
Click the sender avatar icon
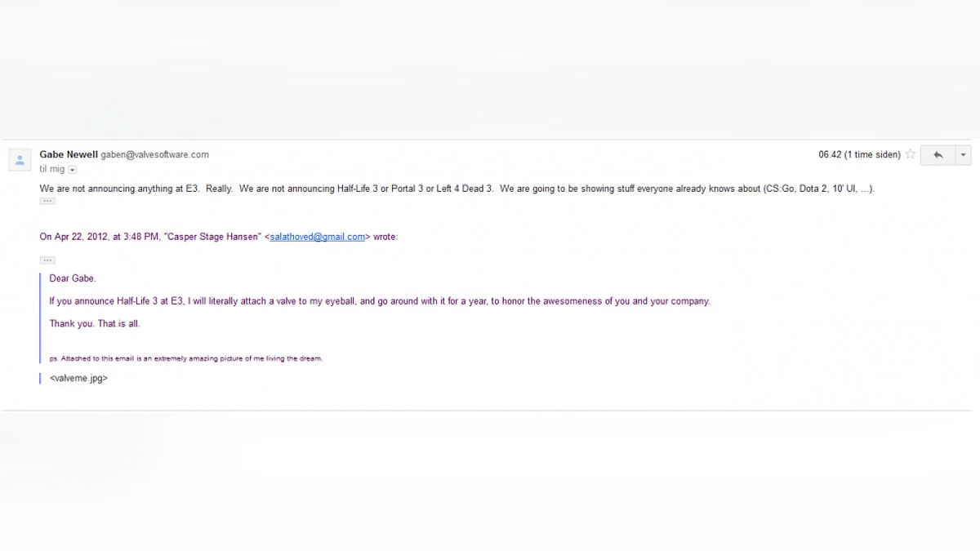[20, 160]
